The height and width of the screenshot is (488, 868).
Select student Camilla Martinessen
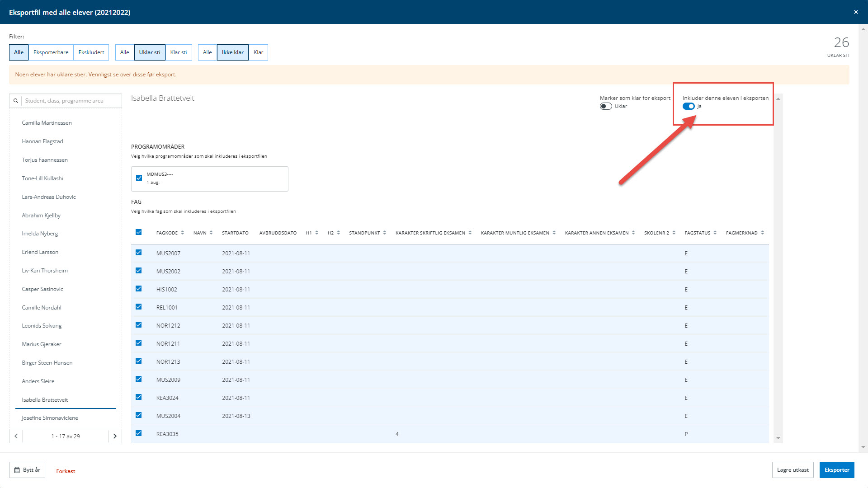pos(47,123)
